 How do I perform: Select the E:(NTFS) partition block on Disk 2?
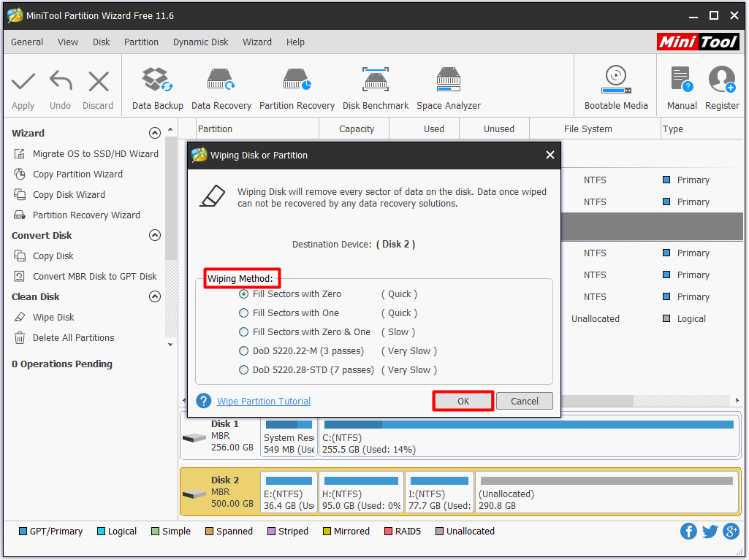tap(289, 493)
